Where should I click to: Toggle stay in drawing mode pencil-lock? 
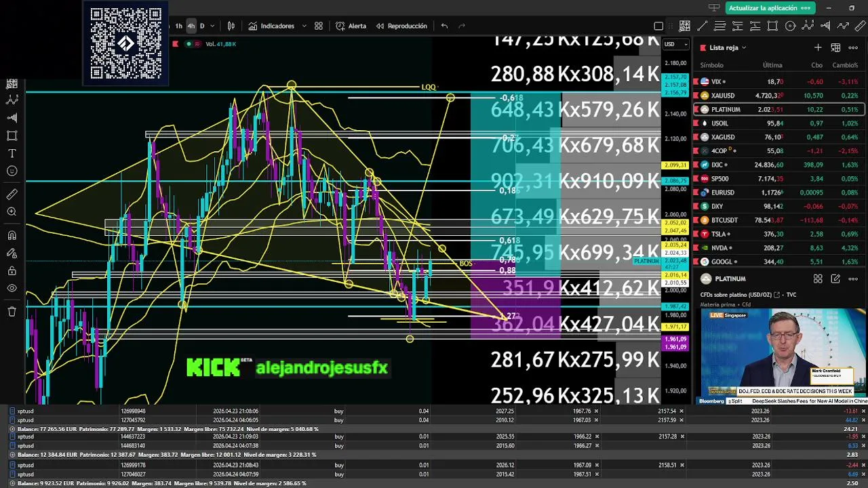pos(12,253)
